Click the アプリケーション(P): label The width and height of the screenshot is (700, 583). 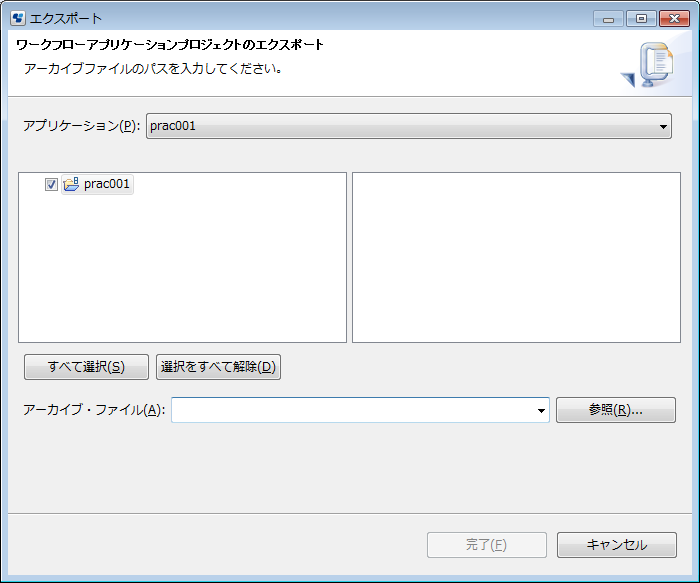tap(82, 126)
